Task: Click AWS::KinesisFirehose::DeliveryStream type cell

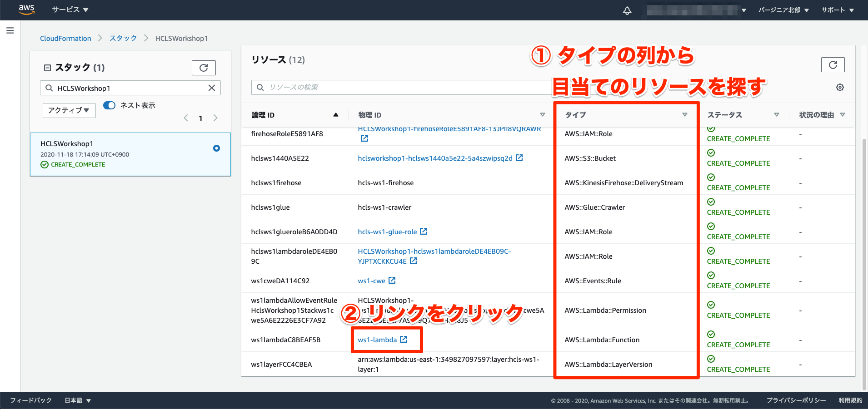Action: coord(624,183)
